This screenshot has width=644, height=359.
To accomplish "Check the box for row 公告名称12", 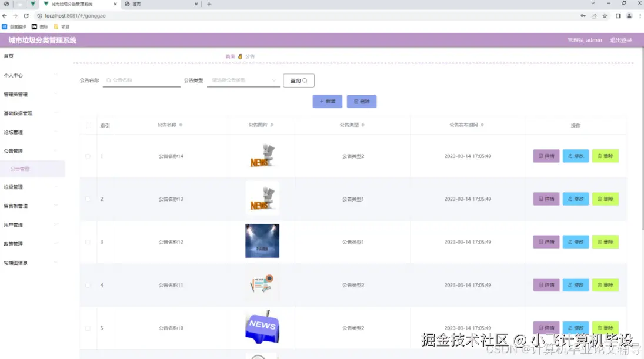I will [x=88, y=242].
